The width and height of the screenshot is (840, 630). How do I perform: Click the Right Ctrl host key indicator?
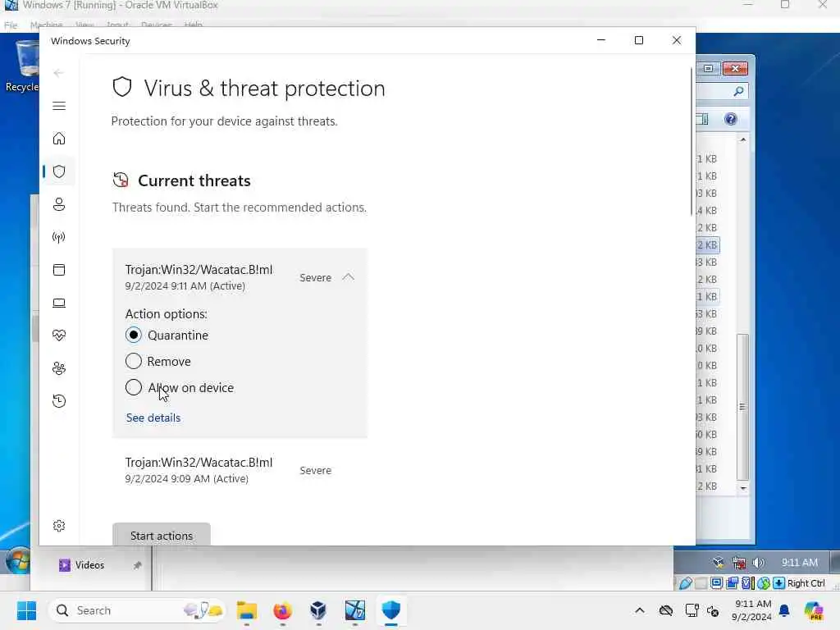coord(806,583)
